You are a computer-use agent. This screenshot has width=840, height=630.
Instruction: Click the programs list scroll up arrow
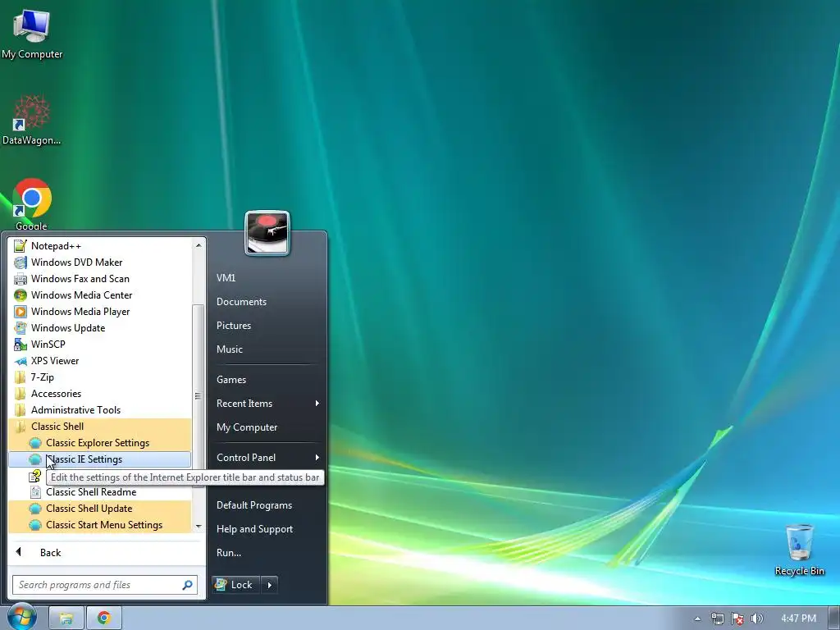(x=199, y=245)
